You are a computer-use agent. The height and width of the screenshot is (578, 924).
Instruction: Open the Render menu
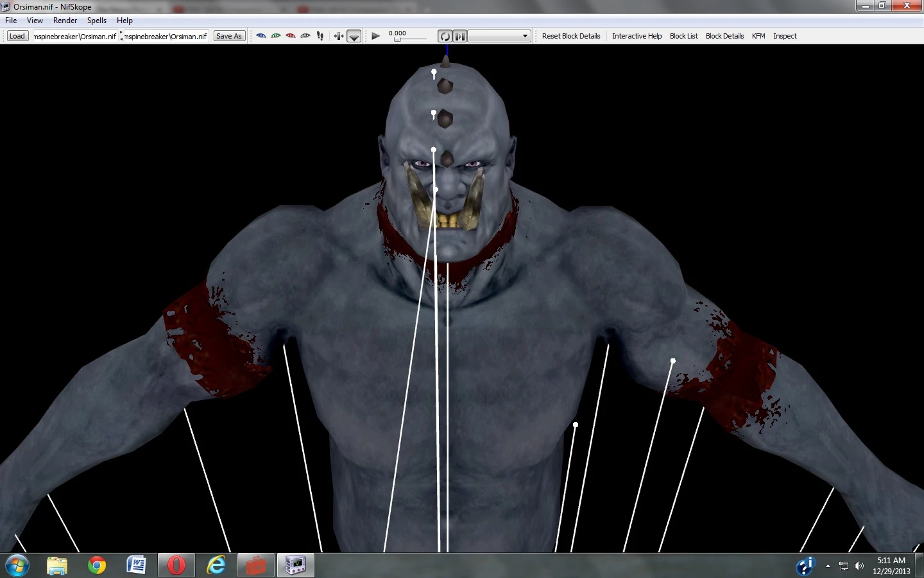(65, 21)
